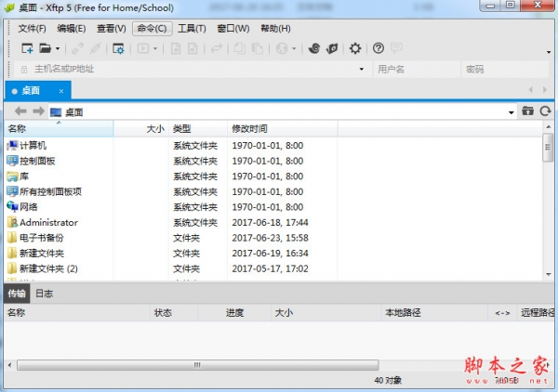Open Options with the gear icon
Viewport: 558px width, 392px height.
(x=355, y=48)
